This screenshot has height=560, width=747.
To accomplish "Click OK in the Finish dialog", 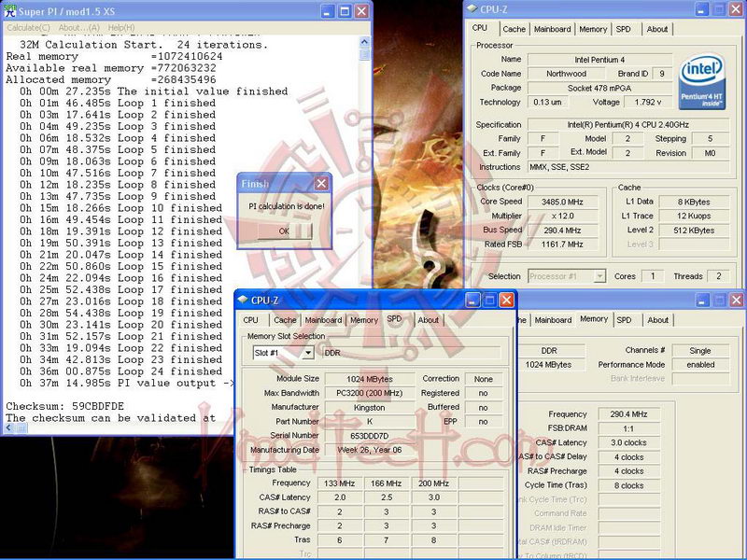I will [x=285, y=231].
